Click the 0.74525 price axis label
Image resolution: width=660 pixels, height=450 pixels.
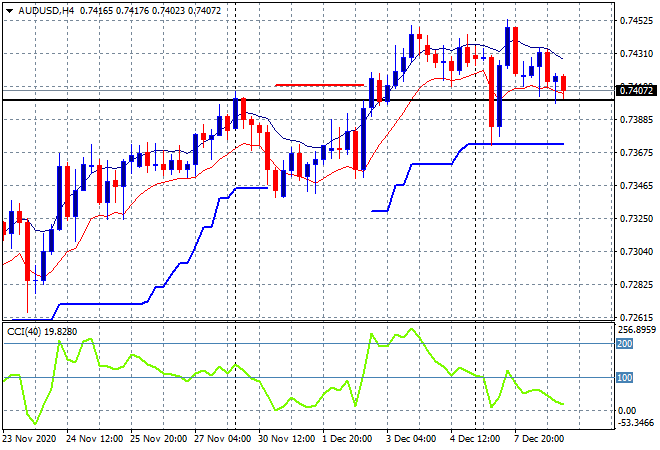click(636, 21)
